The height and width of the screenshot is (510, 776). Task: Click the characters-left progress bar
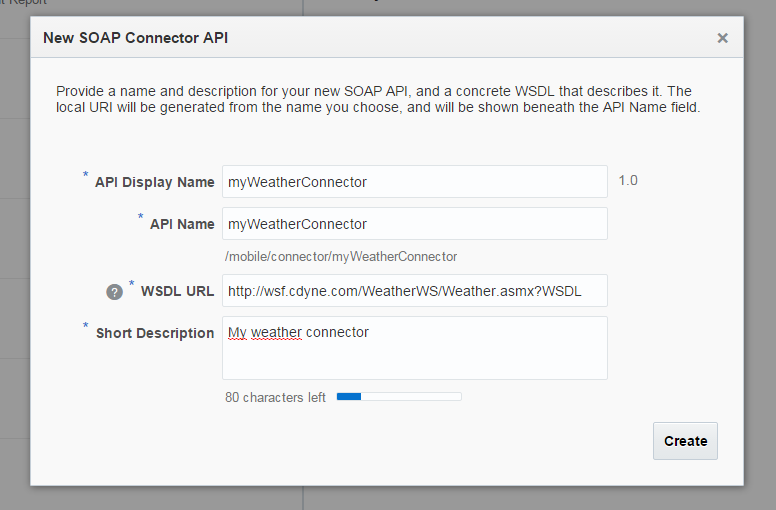pos(398,397)
